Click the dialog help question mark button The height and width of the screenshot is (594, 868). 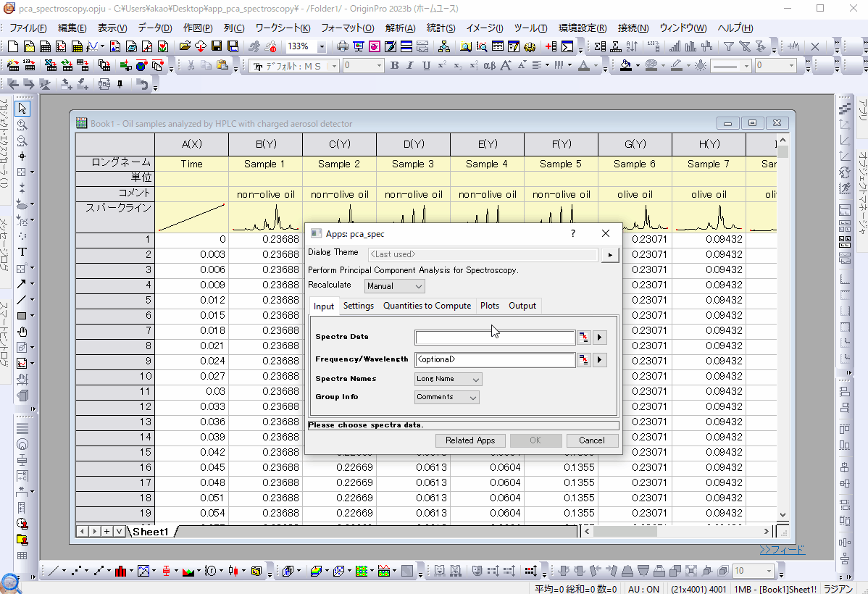coord(573,233)
